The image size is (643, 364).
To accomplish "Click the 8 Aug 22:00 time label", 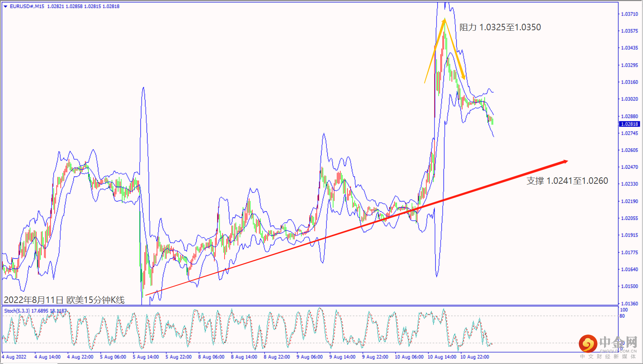I will [x=277, y=357].
